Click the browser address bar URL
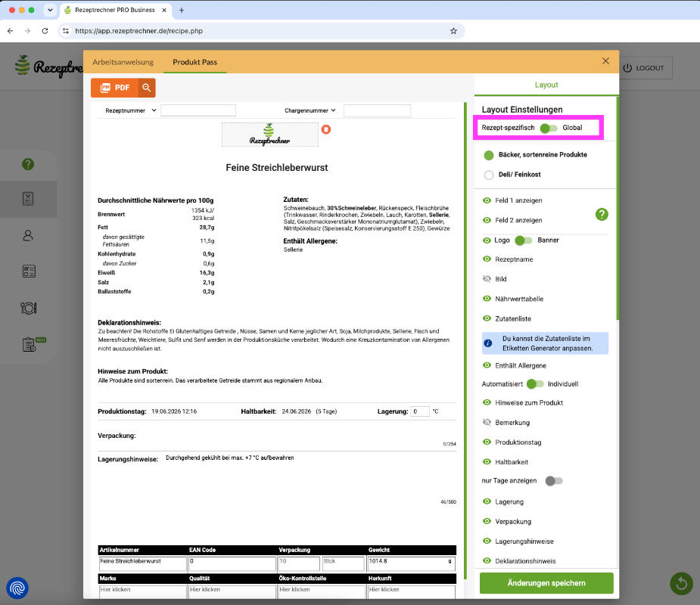700x605 pixels. pos(138,31)
